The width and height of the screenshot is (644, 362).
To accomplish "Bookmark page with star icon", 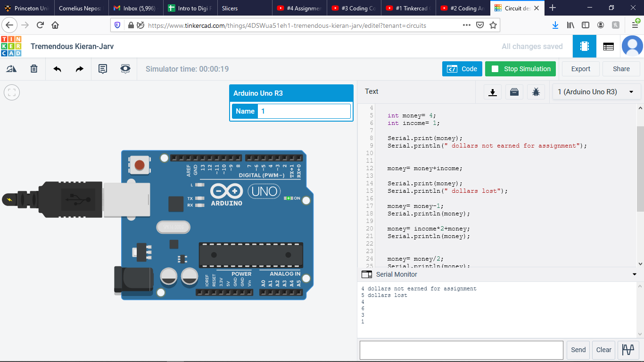I will [493, 25].
